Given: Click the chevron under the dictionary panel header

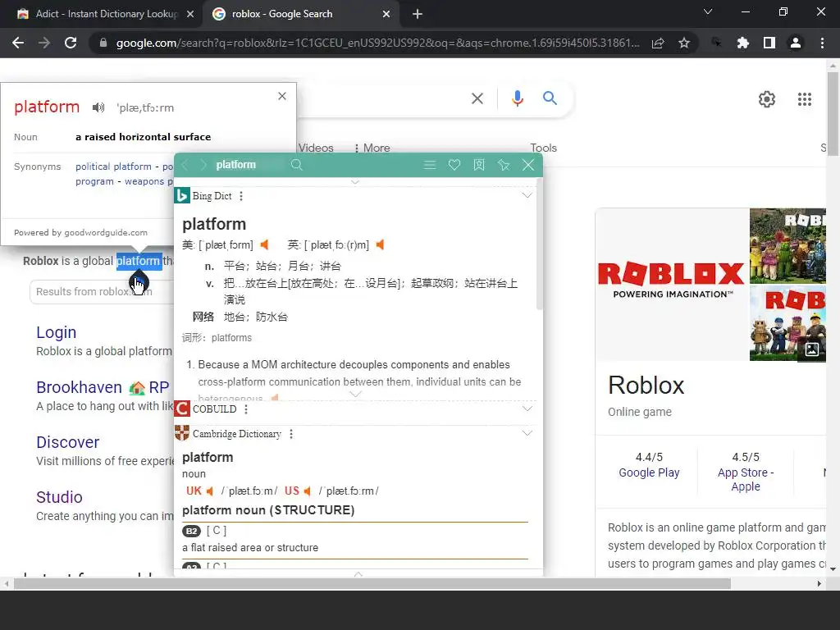Looking at the screenshot, I should [x=354, y=182].
